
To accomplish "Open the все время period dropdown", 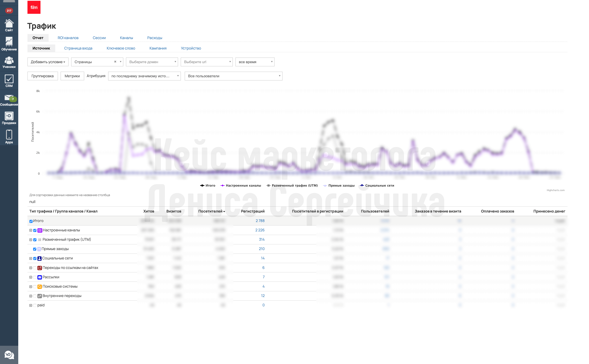I will tap(255, 62).
